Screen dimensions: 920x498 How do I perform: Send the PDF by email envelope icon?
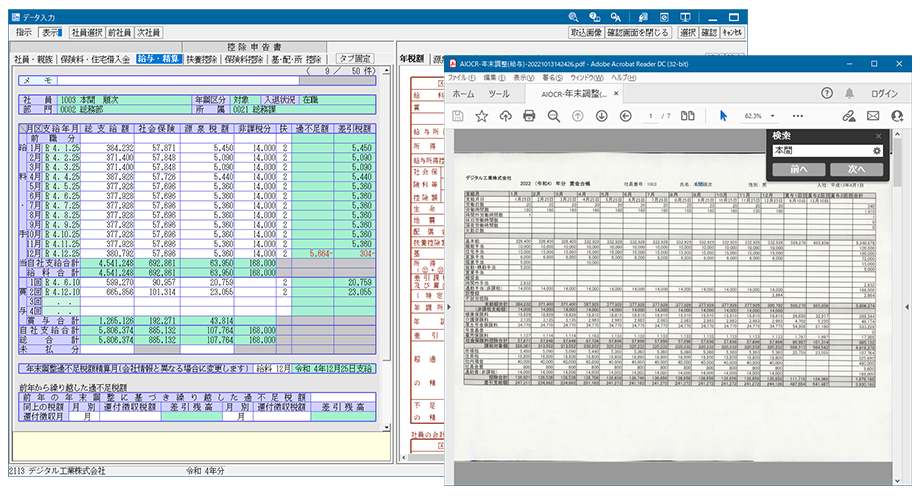[873, 116]
